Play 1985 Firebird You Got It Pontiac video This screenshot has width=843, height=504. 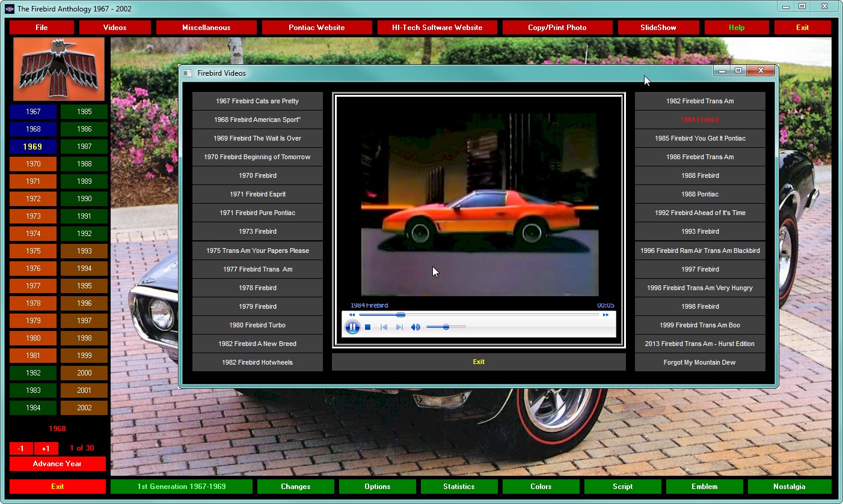[700, 138]
